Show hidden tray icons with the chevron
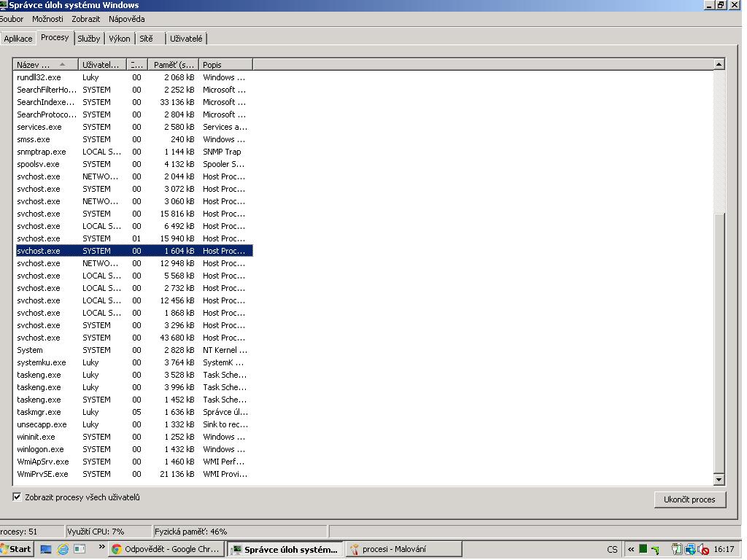This screenshot has height=560, width=747. 631,549
